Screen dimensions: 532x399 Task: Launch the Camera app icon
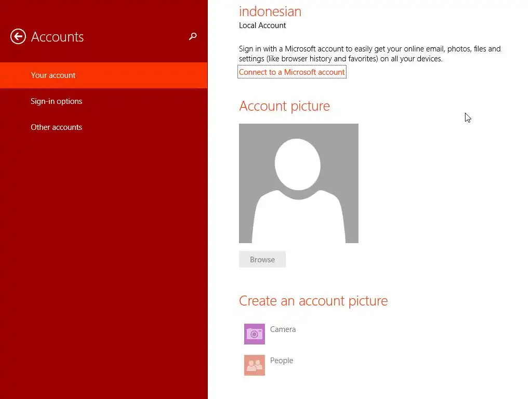click(255, 334)
